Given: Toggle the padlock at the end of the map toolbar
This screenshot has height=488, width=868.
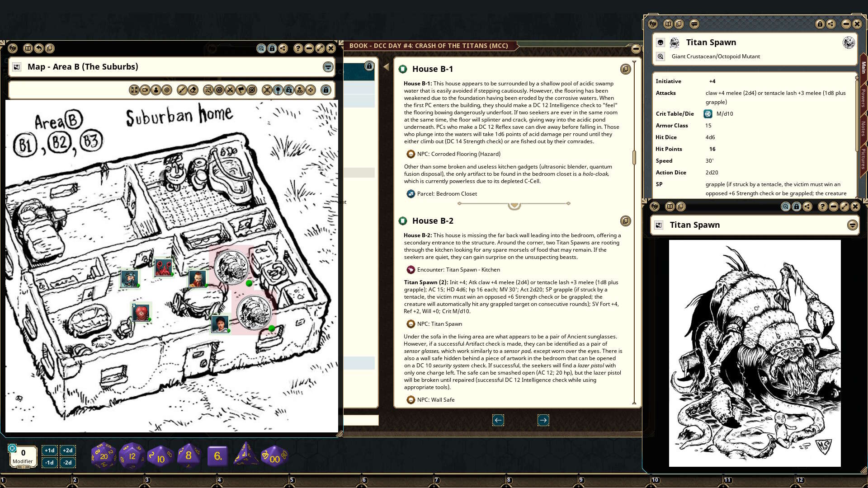Looking at the screenshot, I should [x=326, y=90].
